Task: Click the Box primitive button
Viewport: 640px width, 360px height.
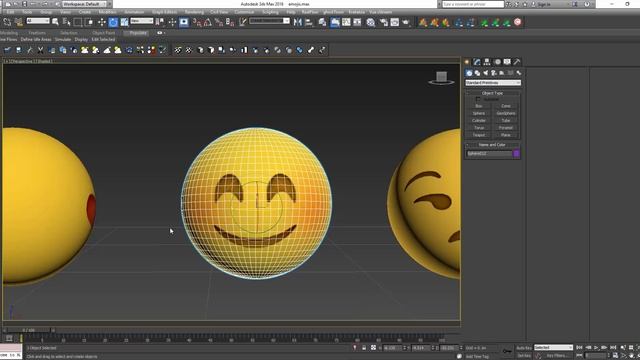Action: [x=479, y=106]
